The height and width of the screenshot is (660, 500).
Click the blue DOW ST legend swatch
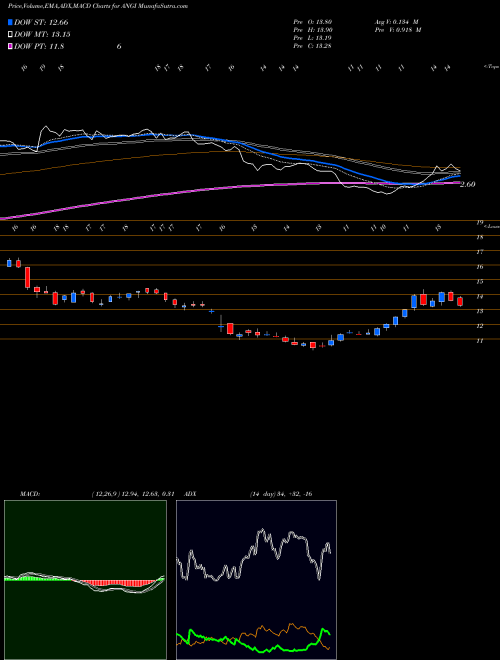point(11,22)
